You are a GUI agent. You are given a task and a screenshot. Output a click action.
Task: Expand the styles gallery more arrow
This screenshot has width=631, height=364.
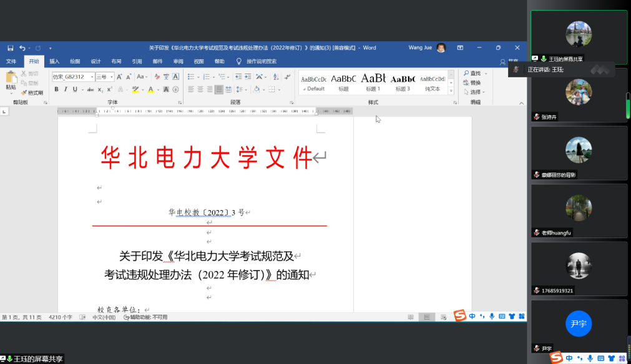[452, 90]
